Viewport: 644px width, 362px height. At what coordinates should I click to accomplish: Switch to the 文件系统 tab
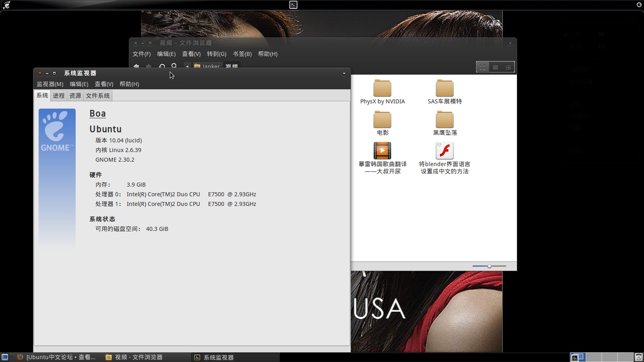click(x=97, y=96)
